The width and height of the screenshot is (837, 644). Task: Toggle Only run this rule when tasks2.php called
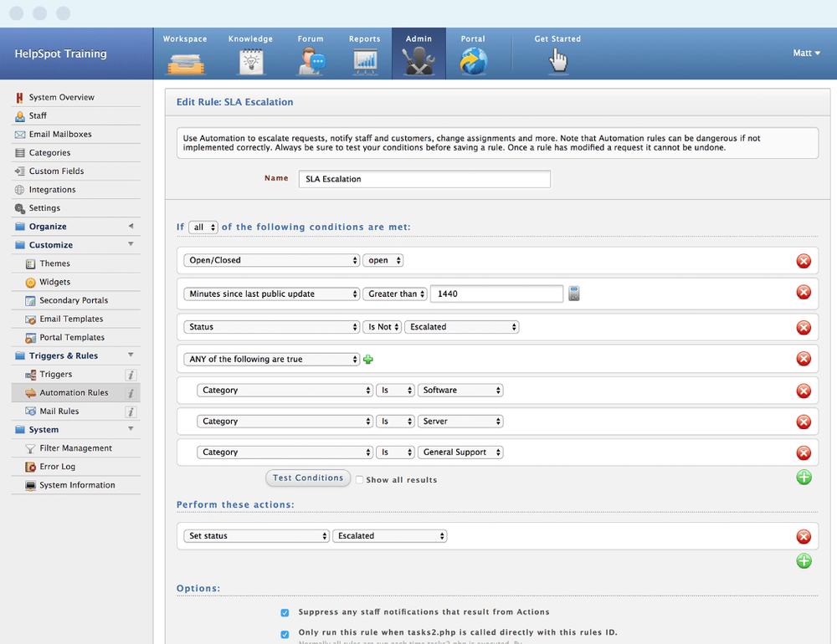(285, 633)
